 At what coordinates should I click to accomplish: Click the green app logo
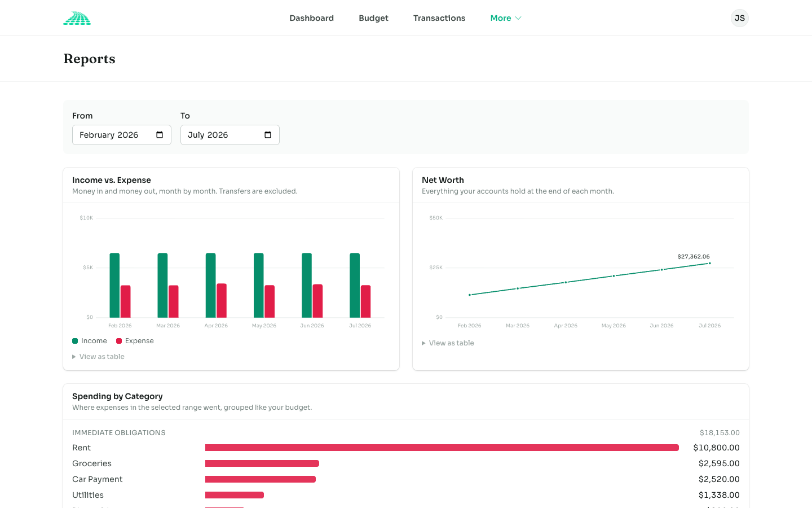tap(77, 18)
